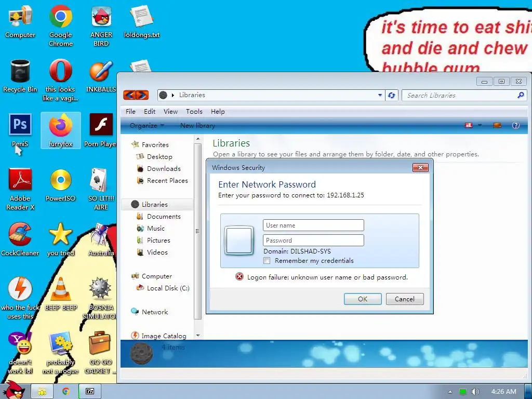
Task: Click the Flash player desktop icon
Action: (x=101, y=125)
